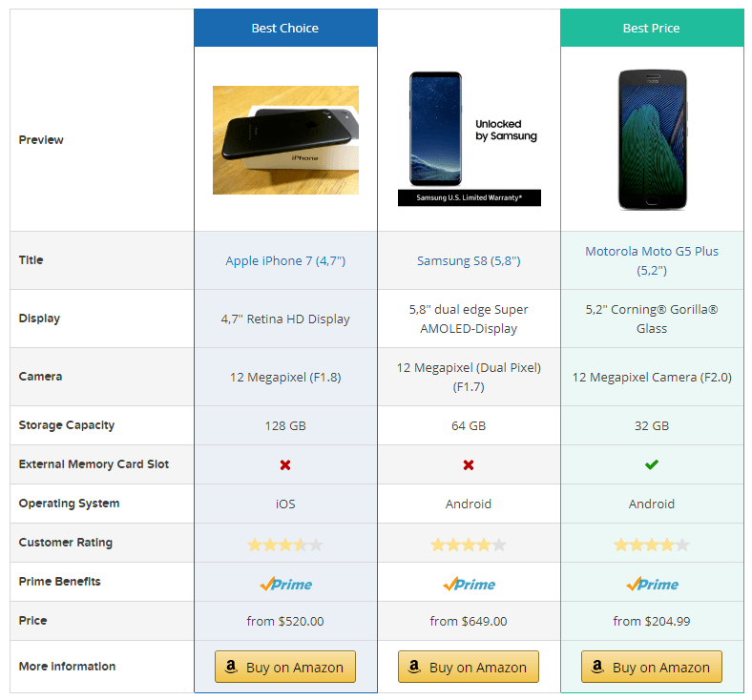Open the Samsung S8 (5,8") title link
Viewport: 752px width, 700px height.
pos(469,260)
